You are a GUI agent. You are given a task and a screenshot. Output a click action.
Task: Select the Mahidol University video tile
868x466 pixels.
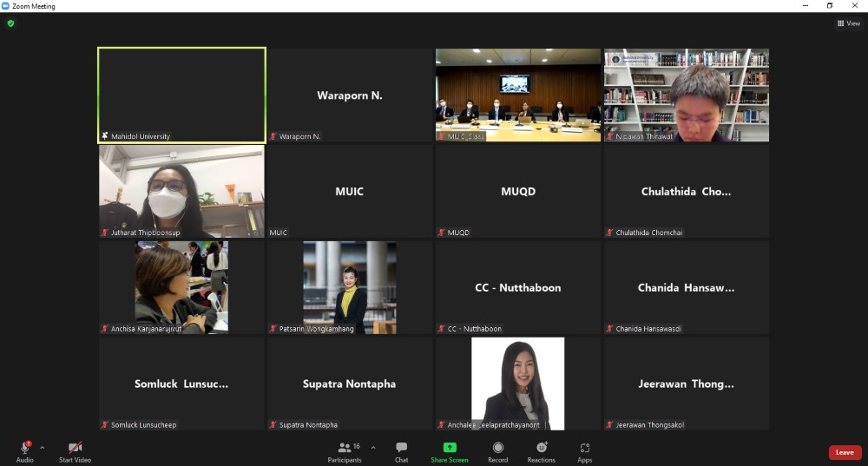181,95
